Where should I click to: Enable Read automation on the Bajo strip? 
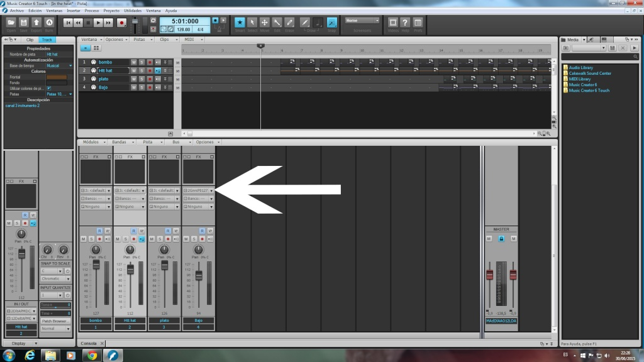(x=202, y=231)
